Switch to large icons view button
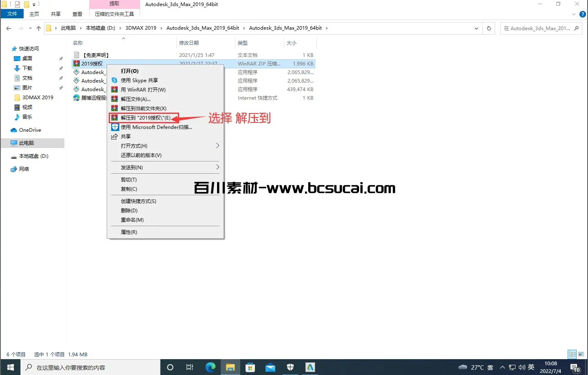588x375 pixels. click(581, 354)
